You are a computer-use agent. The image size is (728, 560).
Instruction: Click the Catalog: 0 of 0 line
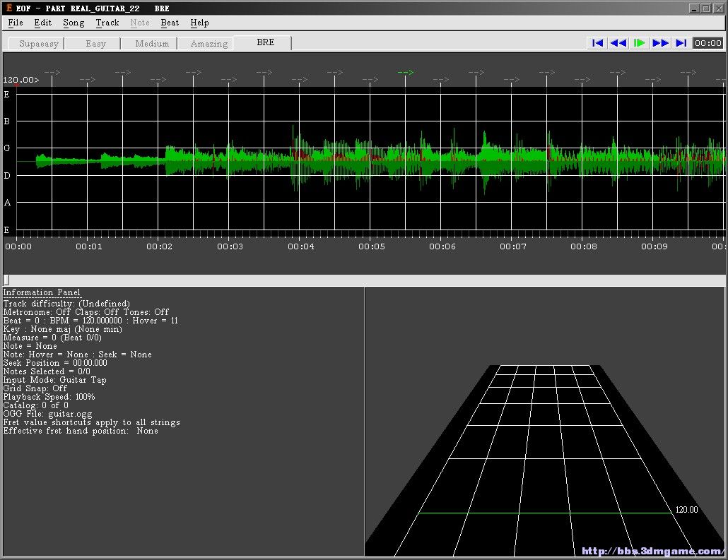tap(36, 405)
